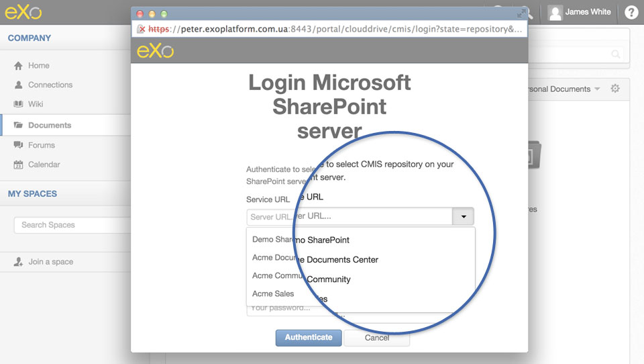Open Connections in the sidebar

[x=50, y=85]
